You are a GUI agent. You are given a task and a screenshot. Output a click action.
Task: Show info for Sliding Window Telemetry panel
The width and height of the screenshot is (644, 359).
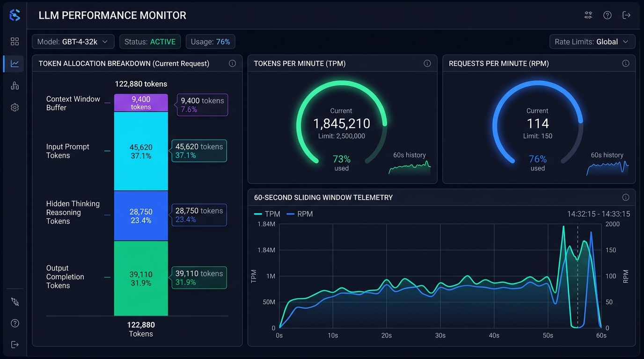(x=626, y=197)
